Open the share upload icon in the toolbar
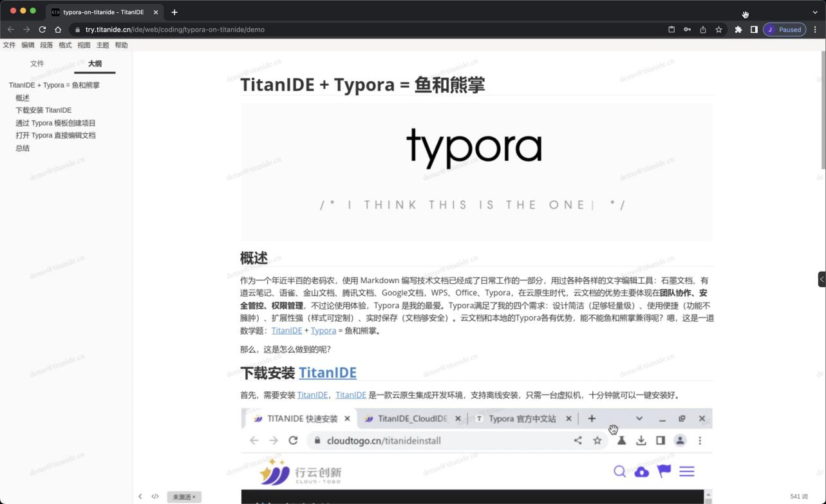The width and height of the screenshot is (826, 504). [x=703, y=30]
